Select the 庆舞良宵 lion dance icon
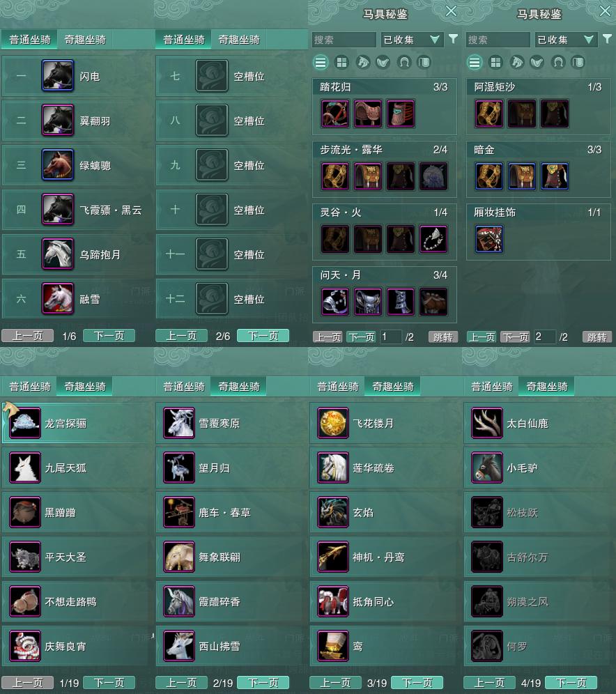Screen dimensions: 616x694 pos(25,646)
